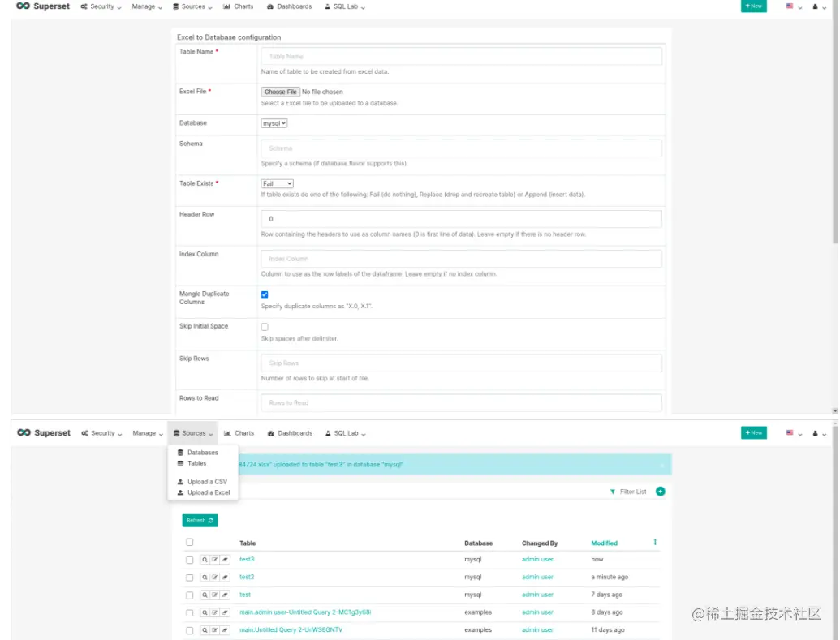840x640 pixels.
Task: Open the Database mysql dropdown
Action: point(274,123)
